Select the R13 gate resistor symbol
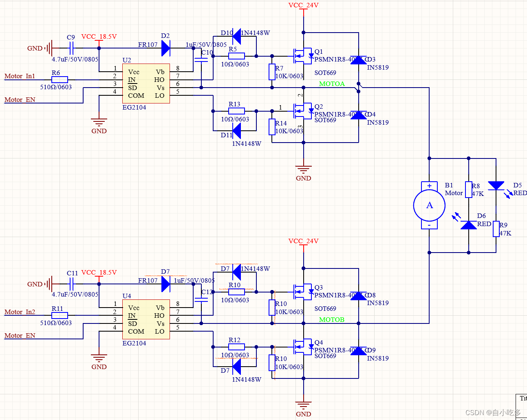 coord(236,111)
